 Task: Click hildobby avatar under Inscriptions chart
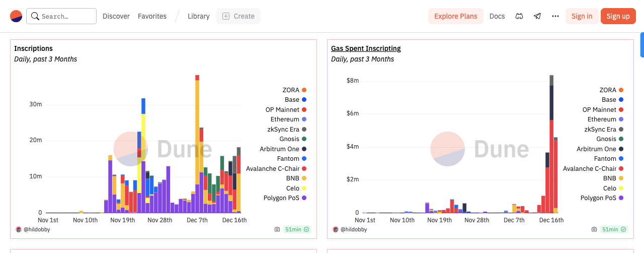[19, 229]
